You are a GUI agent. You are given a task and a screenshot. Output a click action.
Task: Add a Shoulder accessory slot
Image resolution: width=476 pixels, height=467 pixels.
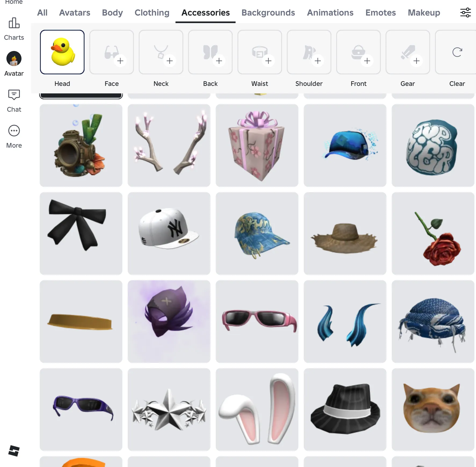tap(309, 52)
